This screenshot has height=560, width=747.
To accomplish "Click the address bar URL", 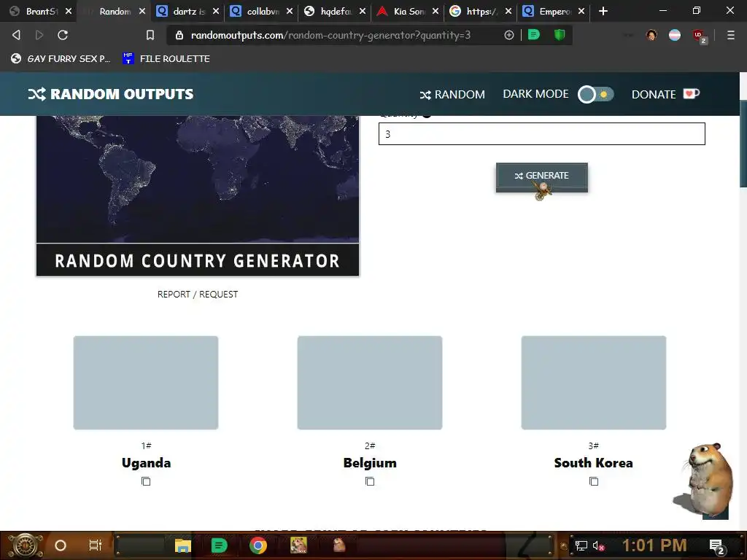I will 330,35.
